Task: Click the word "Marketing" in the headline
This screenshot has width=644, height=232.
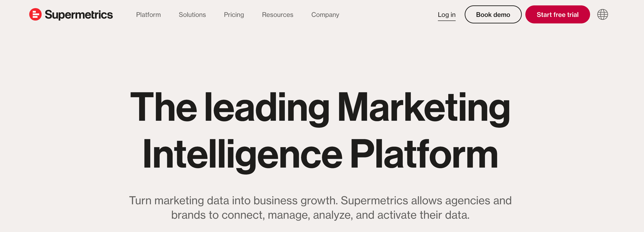Action: tap(424, 108)
